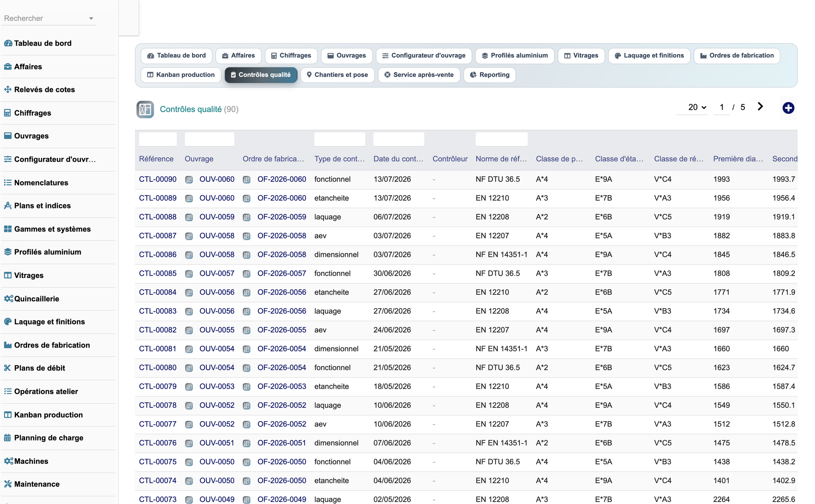Click the Type de contrôle filter field
This screenshot has width=815, height=504.
340,139
